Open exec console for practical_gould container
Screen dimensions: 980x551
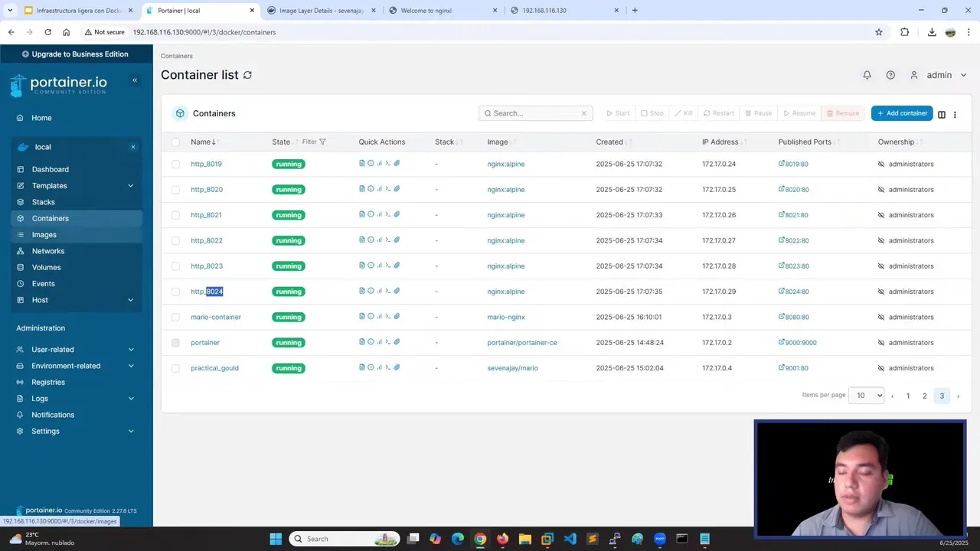(x=388, y=367)
